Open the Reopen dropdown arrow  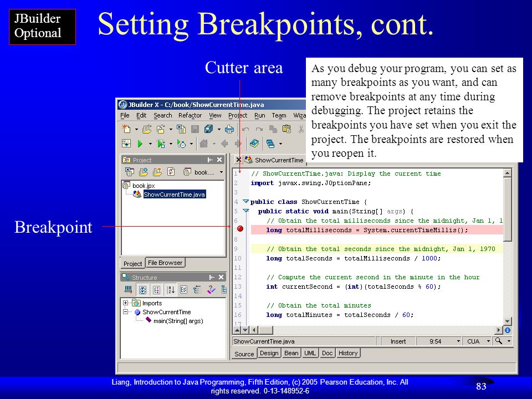click(x=171, y=129)
